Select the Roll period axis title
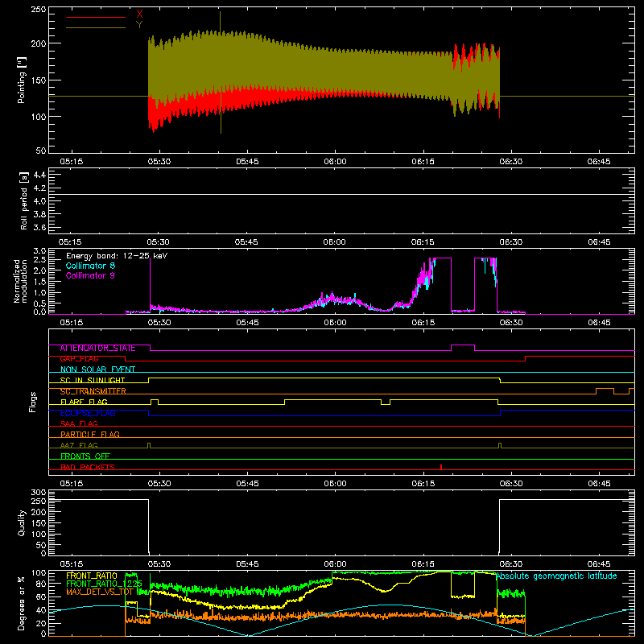Viewport: 644px width, 644px height. pyautogui.click(x=24, y=200)
